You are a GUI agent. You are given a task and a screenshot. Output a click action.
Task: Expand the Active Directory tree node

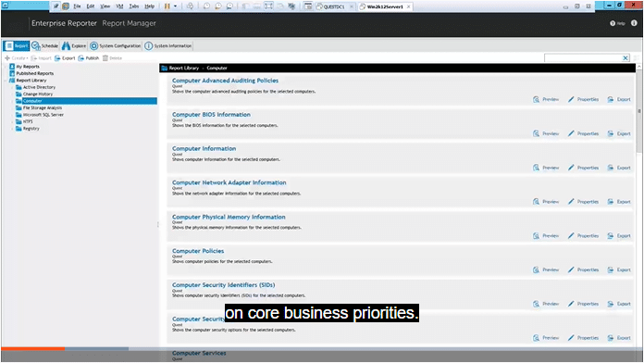coord(12,87)
